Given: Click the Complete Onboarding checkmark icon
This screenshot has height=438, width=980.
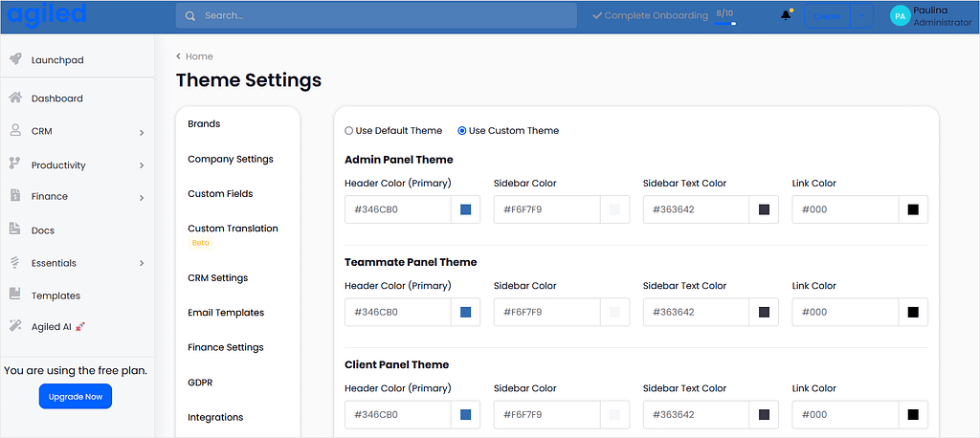Looking at the screenshot, I should [597, 15].
